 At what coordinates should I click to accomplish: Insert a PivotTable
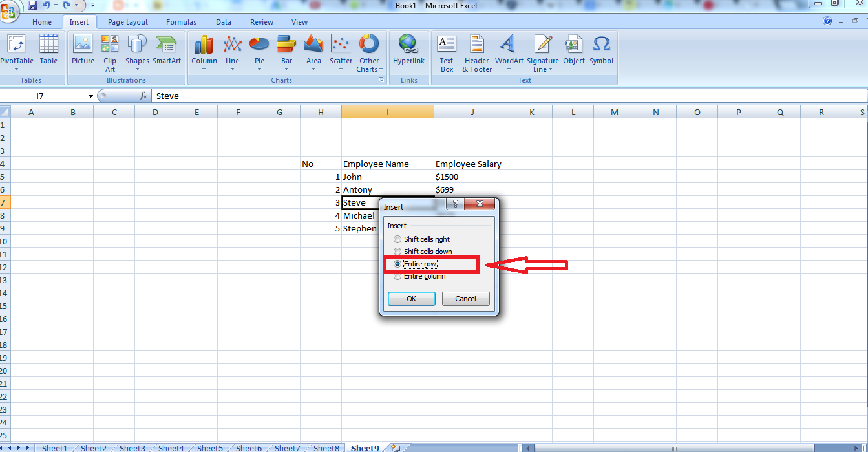[16, 52]
